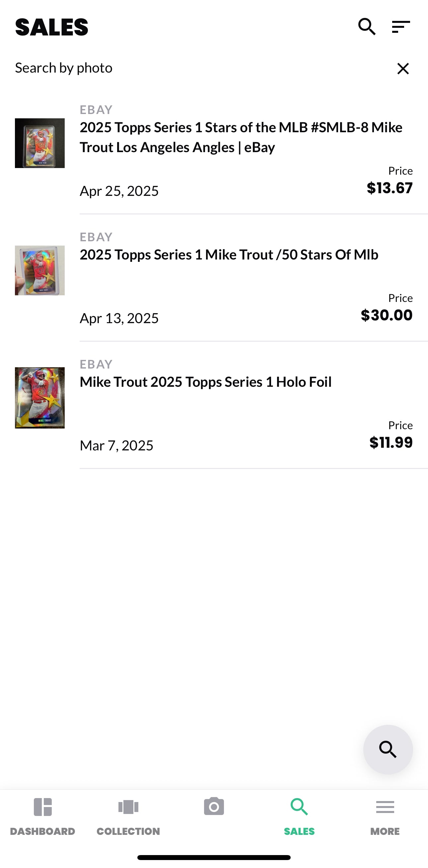Tap the Apr 13, 2025 sale date

pyautogui.click(x=119, y=318)
